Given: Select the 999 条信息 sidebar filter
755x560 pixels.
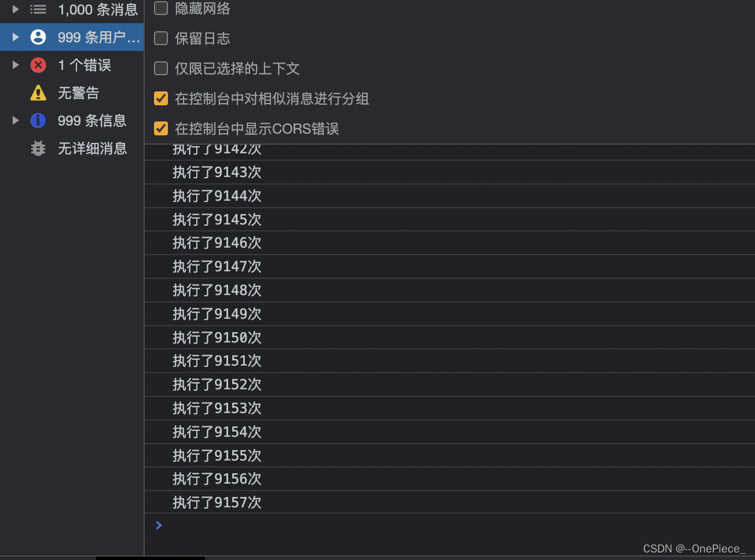Looking at the screenshot, I should pyautogui.click(x=72, y=120).
